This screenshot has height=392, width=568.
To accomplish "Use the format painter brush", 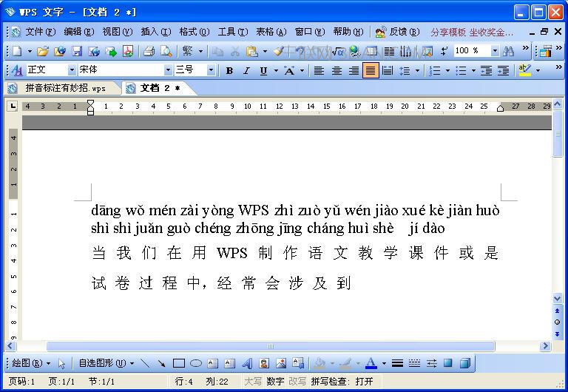I will click(278, 52).
